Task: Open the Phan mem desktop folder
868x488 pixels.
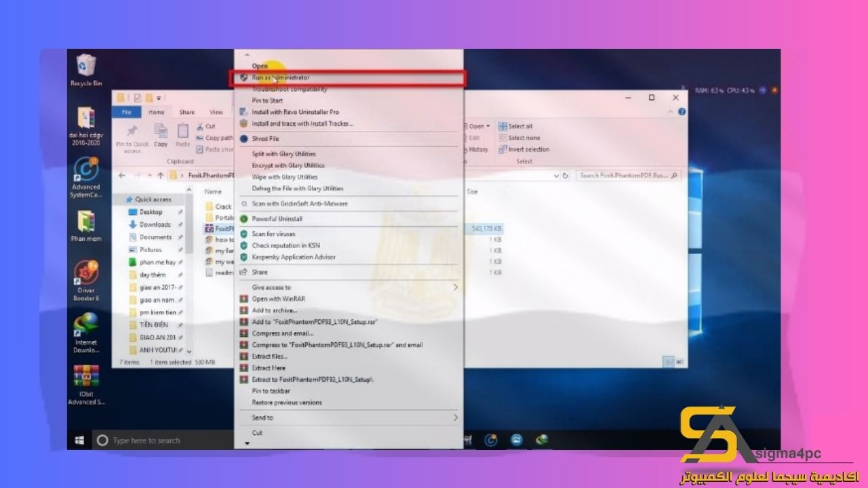Action: [x=86, y=227]
